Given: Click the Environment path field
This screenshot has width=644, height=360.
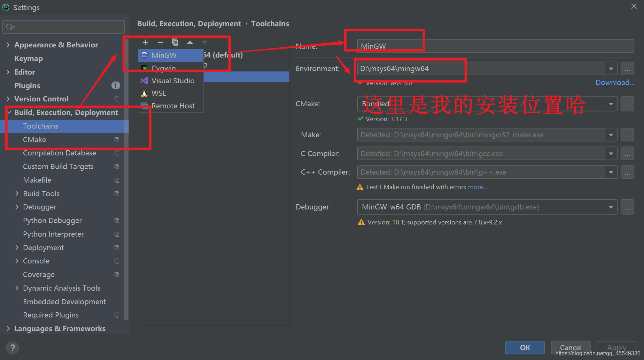Looking at the screenshot, I should point(481,68).
